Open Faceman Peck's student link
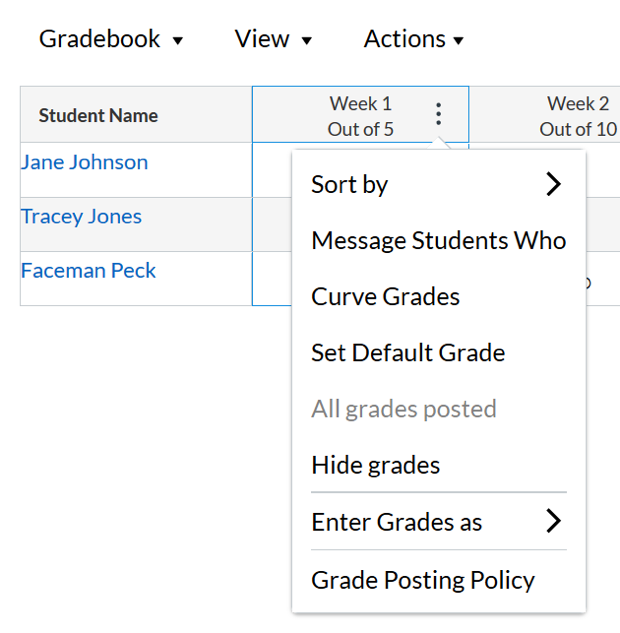 (88, 270)
